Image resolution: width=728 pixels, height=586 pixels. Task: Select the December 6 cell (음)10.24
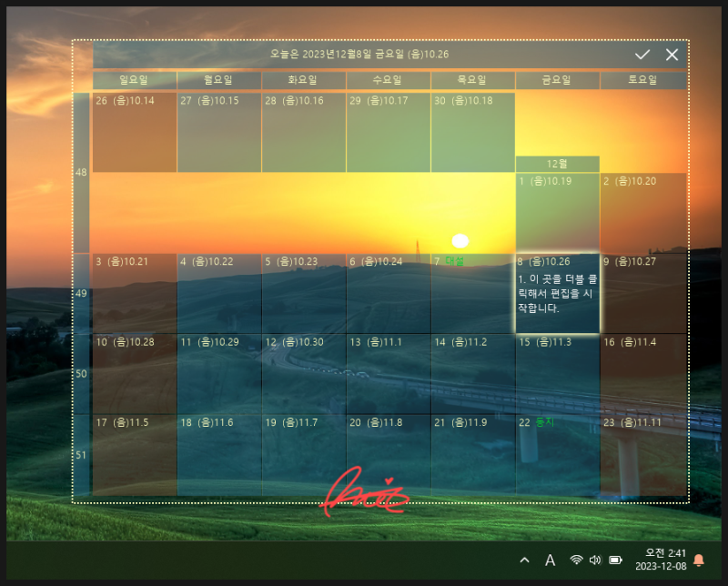(x=389, y=294)
